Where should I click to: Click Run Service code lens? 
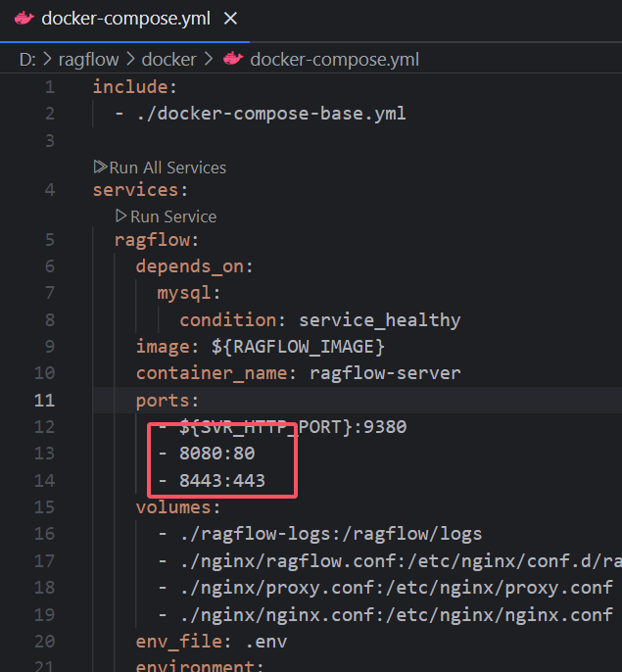[173, 216]
